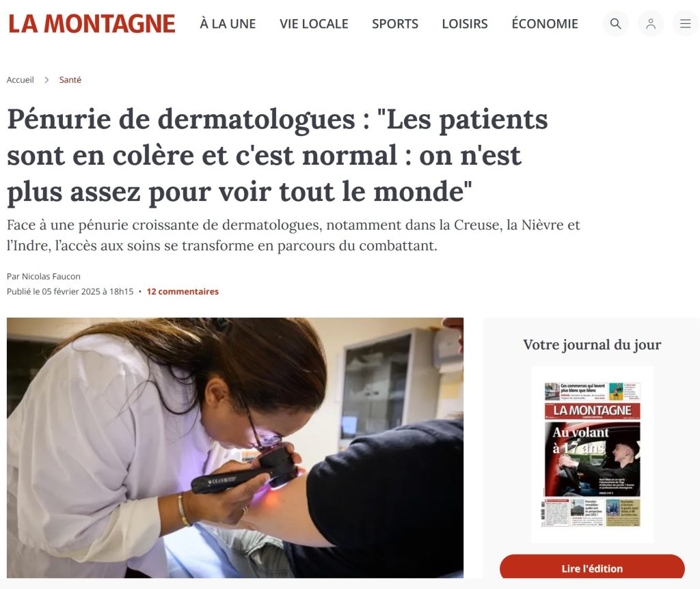Click the La Montagne logo
Screen dimensions: 700x589
[92, 24]
